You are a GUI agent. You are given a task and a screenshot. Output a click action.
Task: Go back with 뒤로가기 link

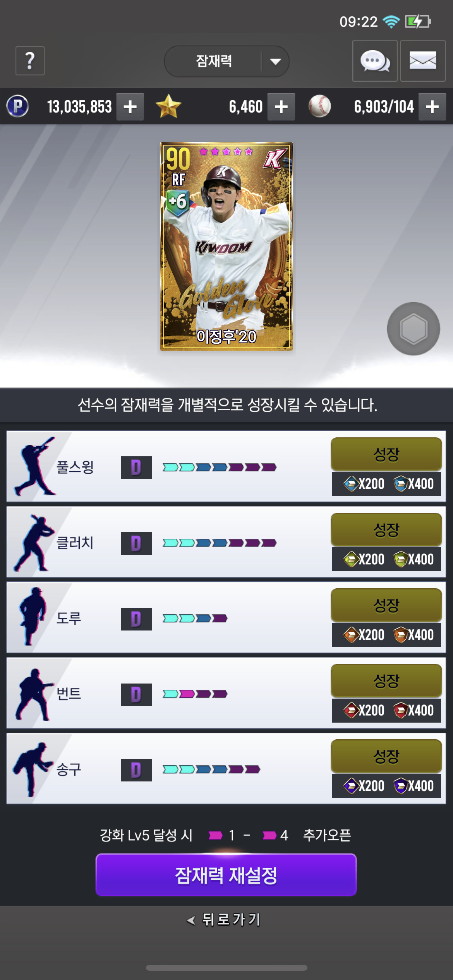pos(225,920)
